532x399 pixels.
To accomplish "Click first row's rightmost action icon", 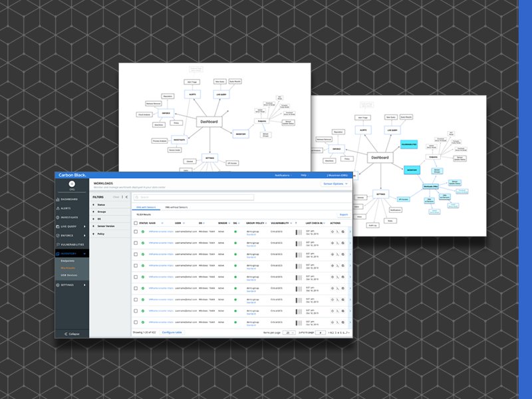I will click(x=343, y=231).
